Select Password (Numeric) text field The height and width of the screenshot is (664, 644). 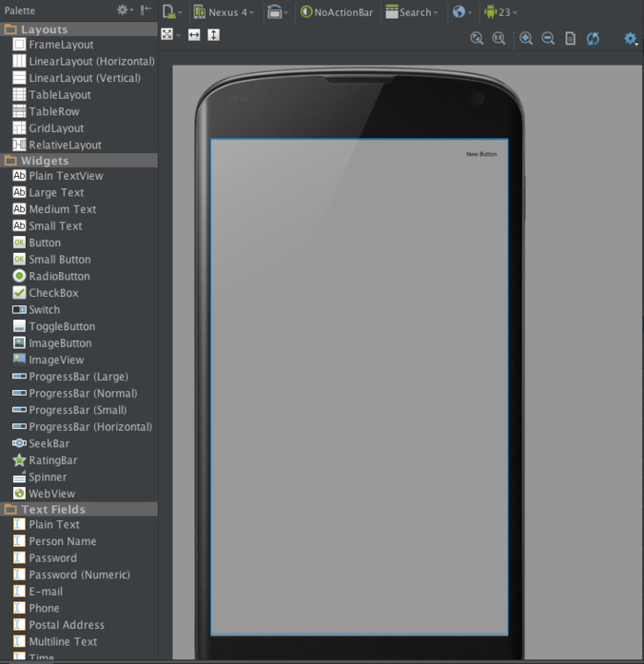(78, 575)
